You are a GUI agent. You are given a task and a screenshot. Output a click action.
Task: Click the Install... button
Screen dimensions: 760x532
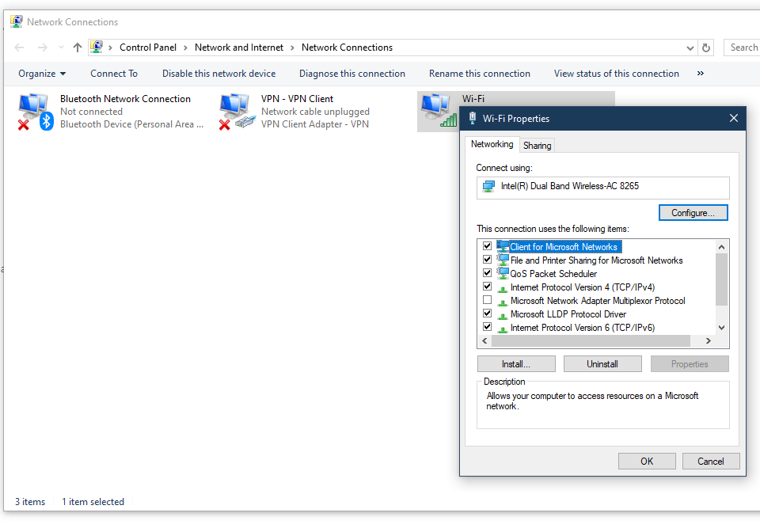(x=516, y=364)
